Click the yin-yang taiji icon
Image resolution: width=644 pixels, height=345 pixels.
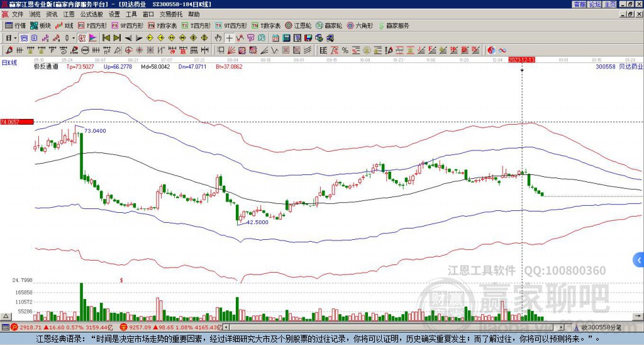pyautogui.click(x=491, y=50)
